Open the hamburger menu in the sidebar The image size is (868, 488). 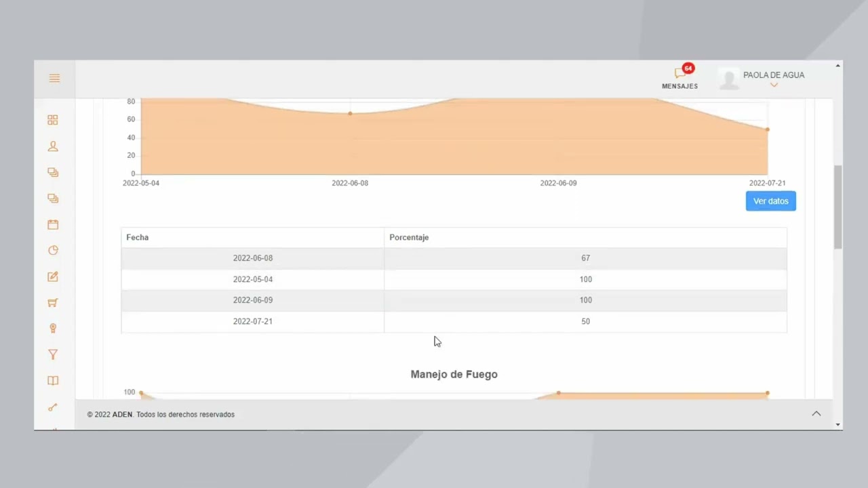[x=54, y=79]
